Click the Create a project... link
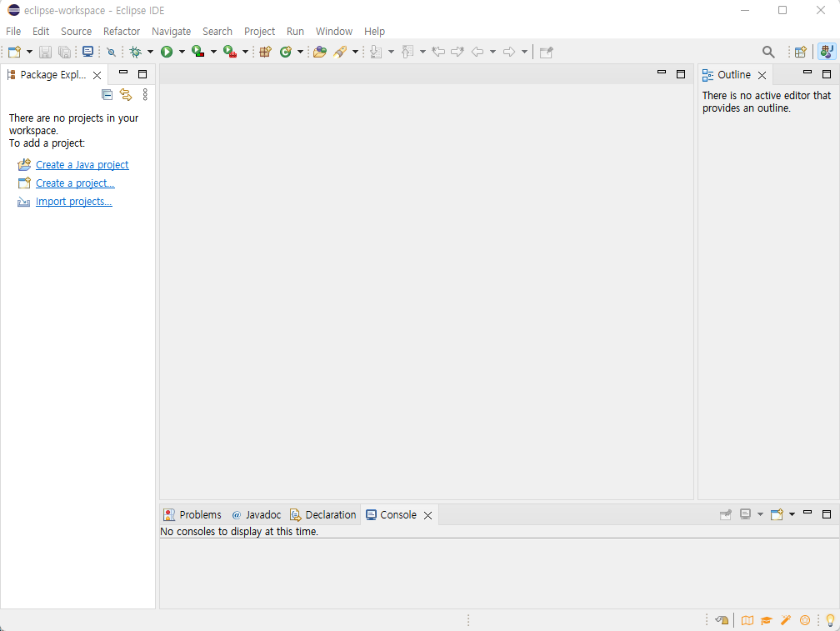Screen dimensions: 840x631 (x=75, y=183)
